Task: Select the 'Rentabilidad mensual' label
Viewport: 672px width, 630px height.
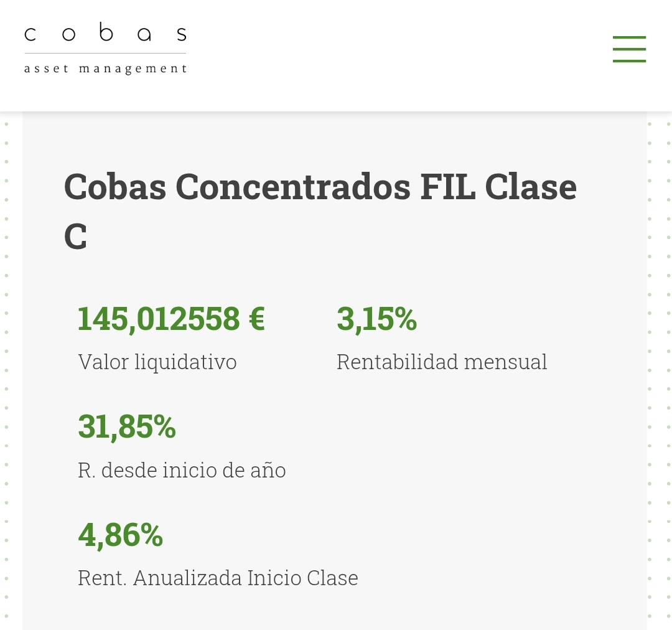Action: (442, 362)
